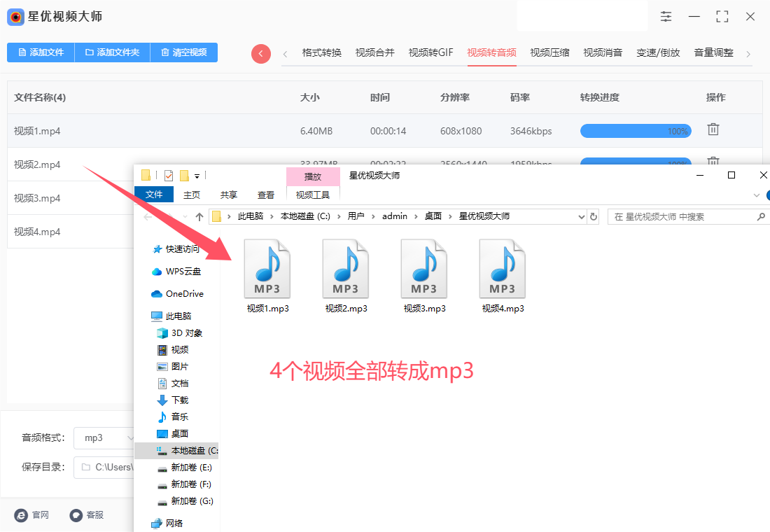Open the 文档 library in navigation pane

(x=173, y=383)
